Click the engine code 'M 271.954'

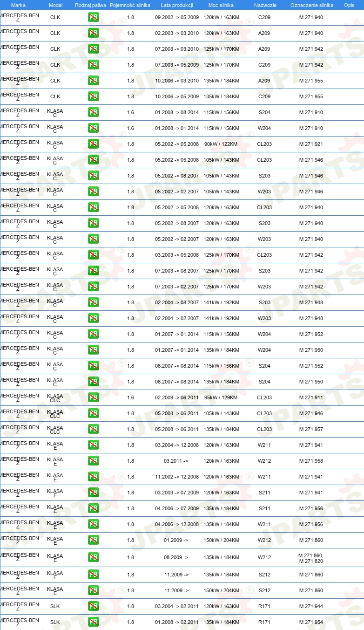tap(311, 622)
